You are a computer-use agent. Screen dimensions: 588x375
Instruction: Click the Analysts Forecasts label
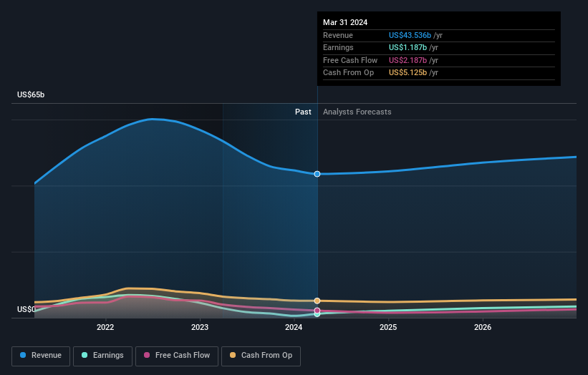click(357, 112)
